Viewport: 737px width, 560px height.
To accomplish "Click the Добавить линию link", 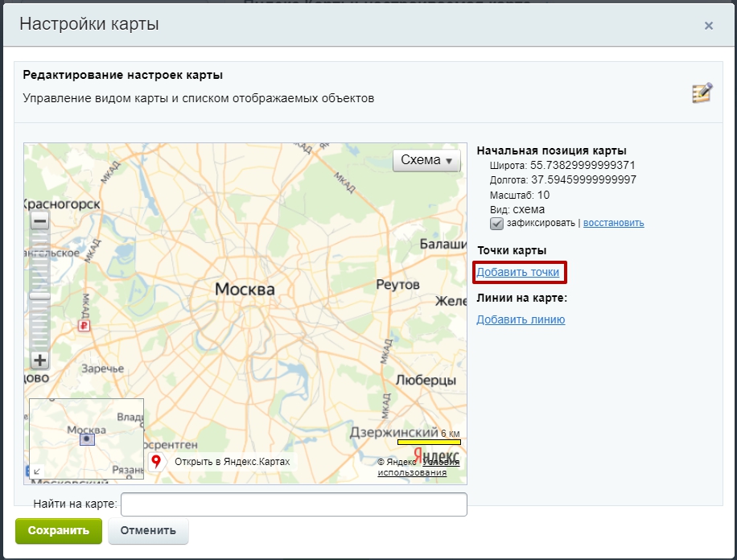I will 521,319.
